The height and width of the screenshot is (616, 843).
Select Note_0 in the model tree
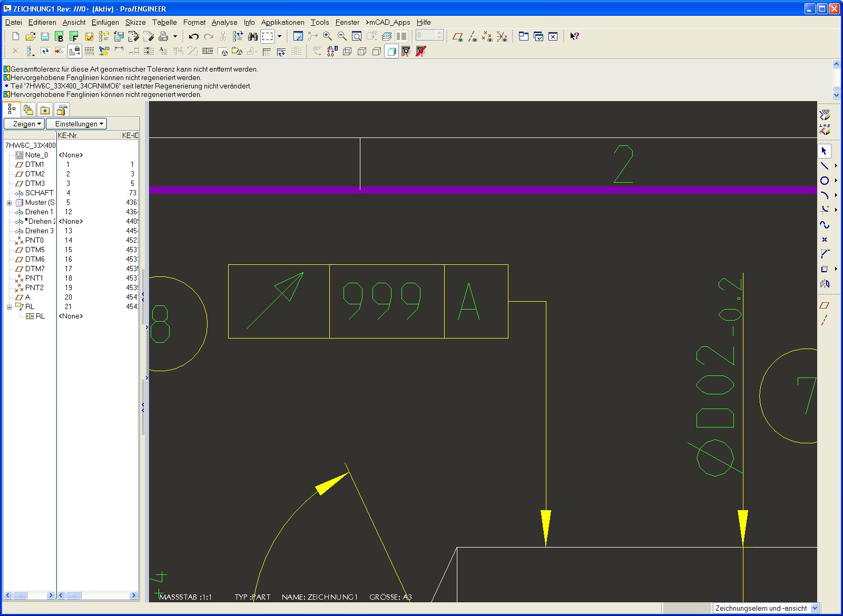36,155
